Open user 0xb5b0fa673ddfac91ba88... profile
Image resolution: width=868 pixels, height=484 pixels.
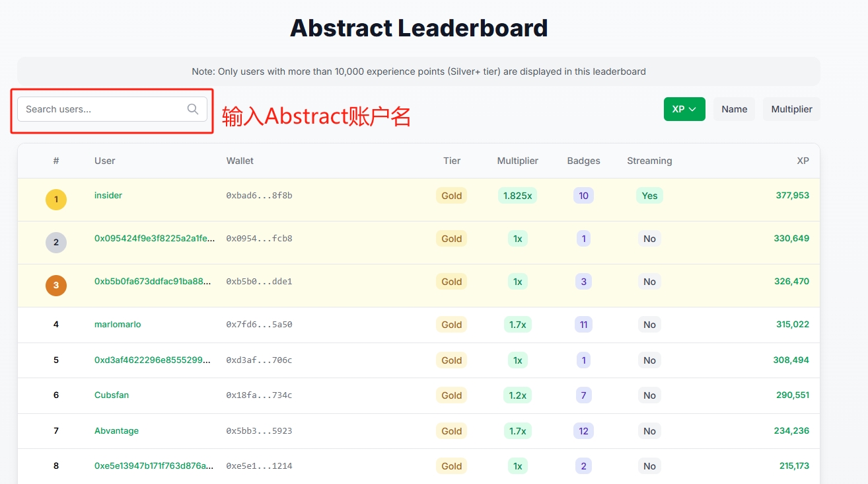pos(153,282)
